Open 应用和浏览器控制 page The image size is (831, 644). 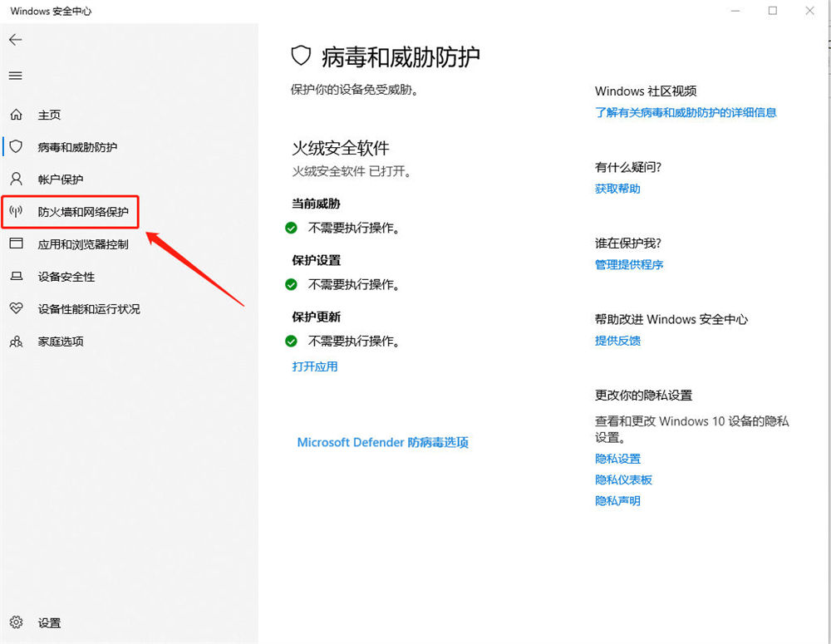(83, 244)
